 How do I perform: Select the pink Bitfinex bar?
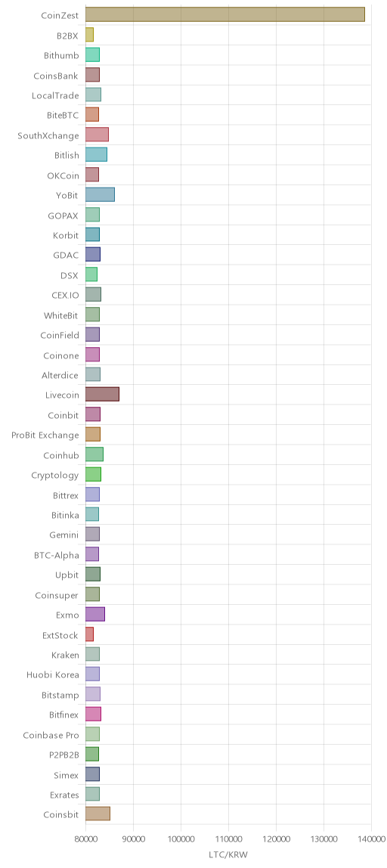(93, 714)
